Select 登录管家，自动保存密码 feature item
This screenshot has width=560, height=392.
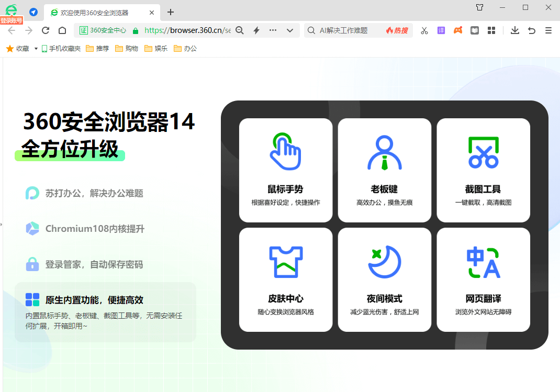85,264
